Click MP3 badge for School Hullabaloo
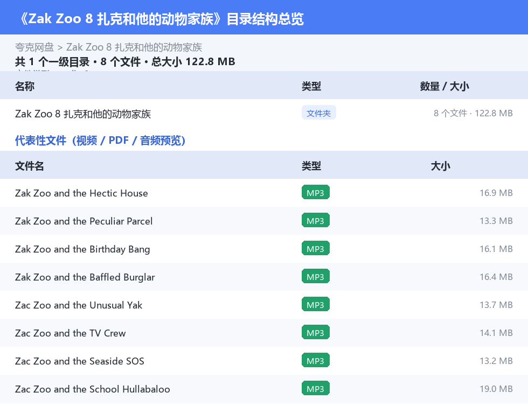This screenshot has width=528, height=420. pos(316,388)
